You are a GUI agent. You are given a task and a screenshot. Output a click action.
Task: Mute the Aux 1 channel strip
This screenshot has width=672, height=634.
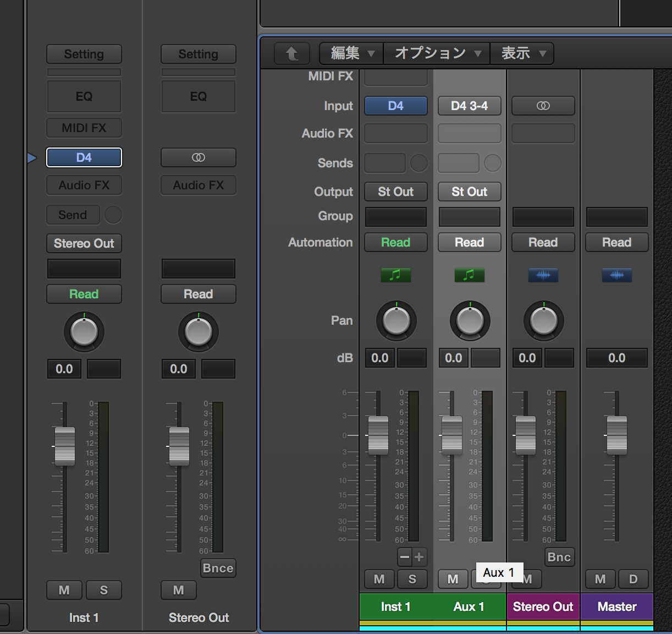tap(453, 579)
